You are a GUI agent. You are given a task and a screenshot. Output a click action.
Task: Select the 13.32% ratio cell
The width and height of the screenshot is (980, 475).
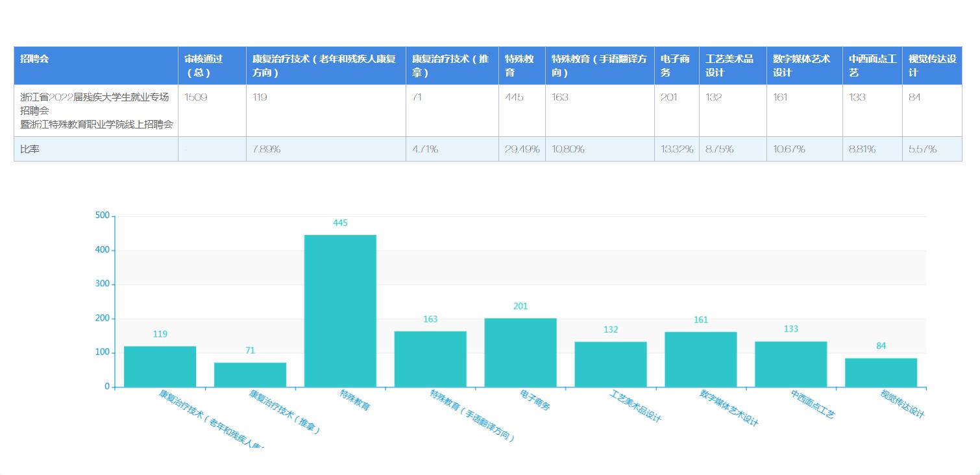pos(676,149)
